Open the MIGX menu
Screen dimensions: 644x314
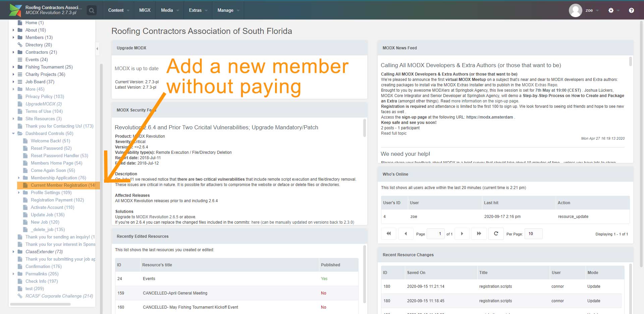[145, 10]
